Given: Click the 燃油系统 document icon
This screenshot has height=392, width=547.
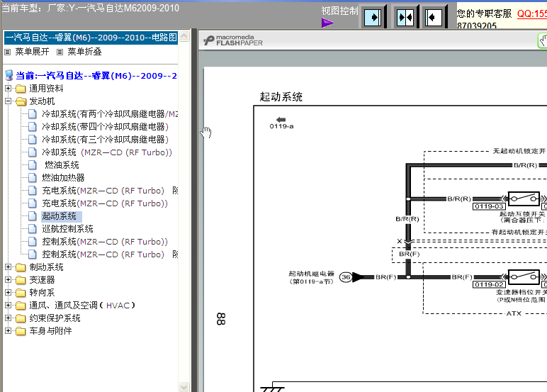Looking at the screenshot, I should [33, 165].
